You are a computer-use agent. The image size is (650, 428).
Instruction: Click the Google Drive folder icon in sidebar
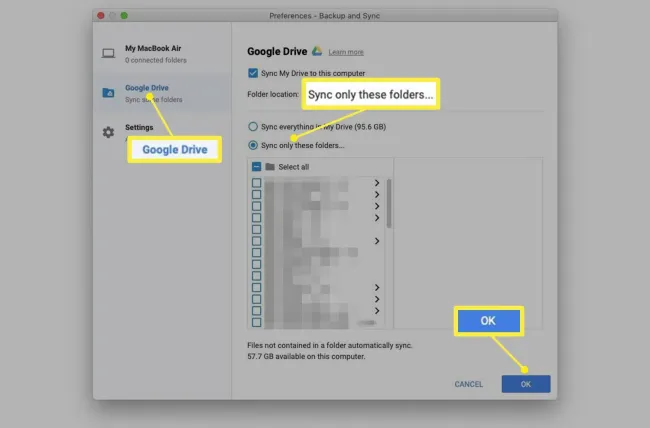(108, 92)
